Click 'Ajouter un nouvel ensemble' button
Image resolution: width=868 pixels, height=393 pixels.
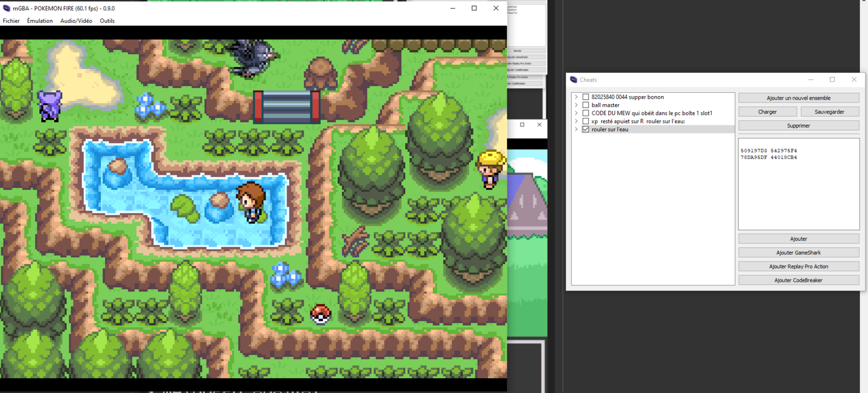coord(798,98)
